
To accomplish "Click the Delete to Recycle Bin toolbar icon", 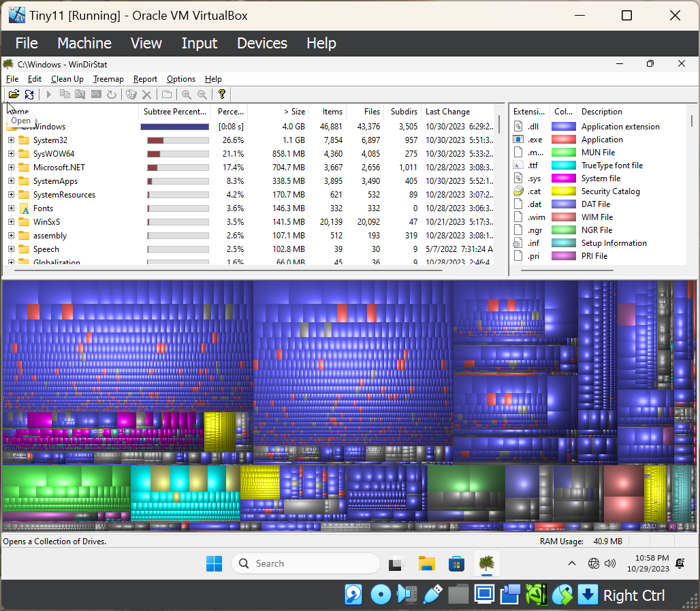I will (x=131, y=94).
